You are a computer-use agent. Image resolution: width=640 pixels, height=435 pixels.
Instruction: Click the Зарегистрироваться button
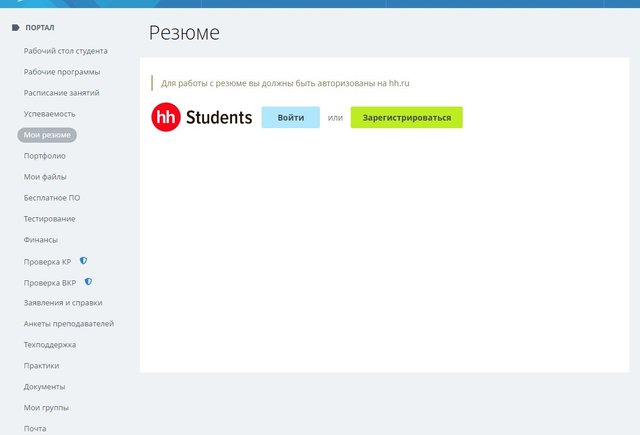tap(407, 118)
